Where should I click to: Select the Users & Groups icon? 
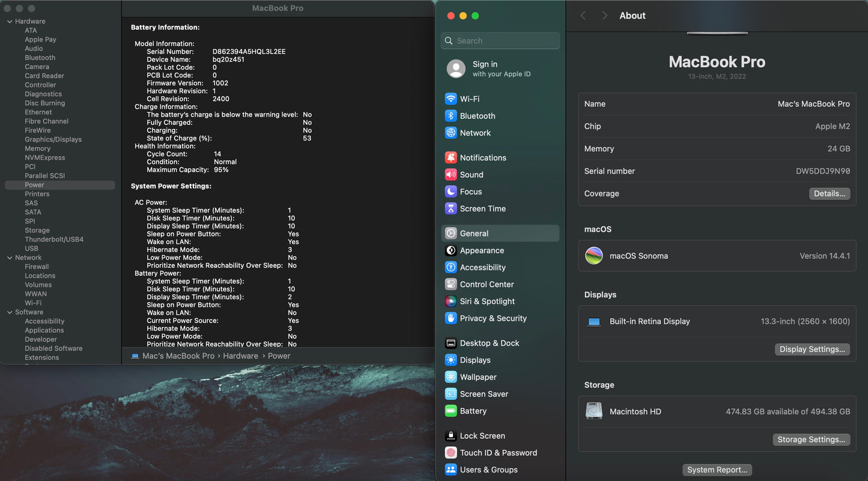(451, 470)
